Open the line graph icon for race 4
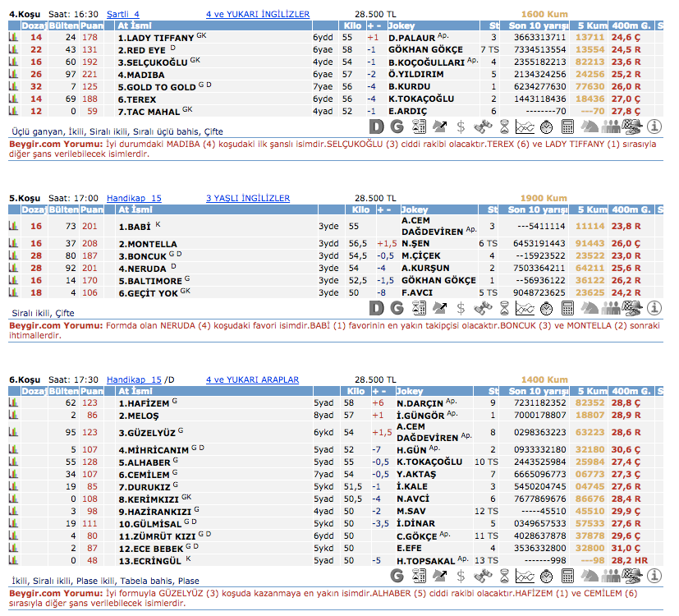This screenshot has width=679, height=616. (524, 126)
